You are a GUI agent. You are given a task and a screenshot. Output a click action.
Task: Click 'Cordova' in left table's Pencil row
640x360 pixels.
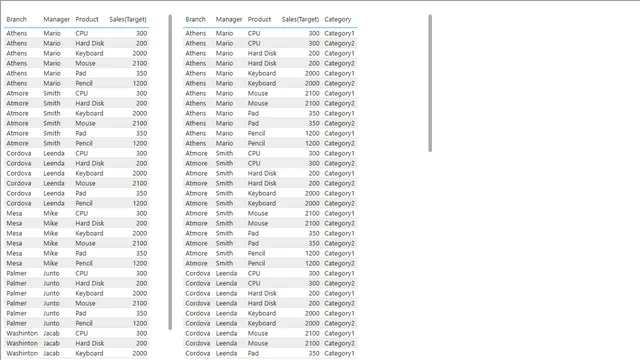[x=18, y=203]
